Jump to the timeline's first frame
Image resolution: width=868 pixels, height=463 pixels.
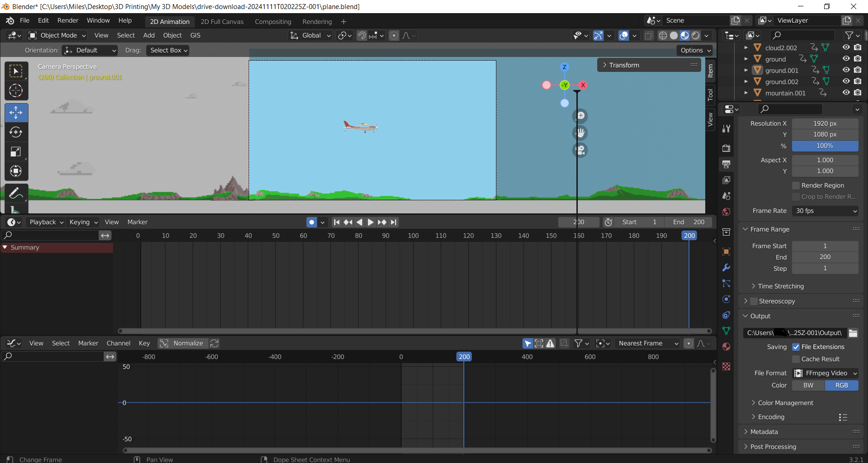coord(336,222)
